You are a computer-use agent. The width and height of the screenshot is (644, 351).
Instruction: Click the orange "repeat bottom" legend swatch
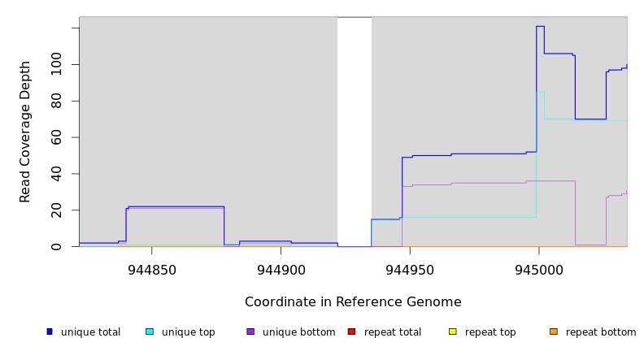click(554, 331)
